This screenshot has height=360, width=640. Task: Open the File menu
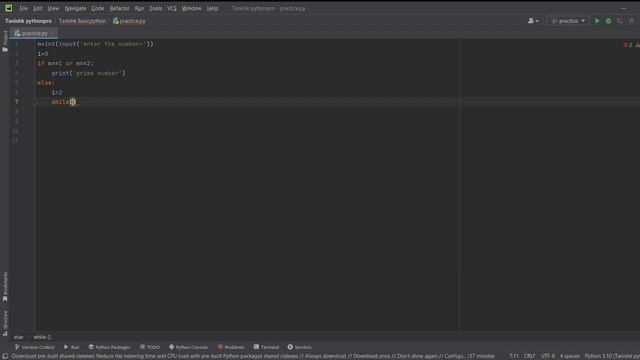[24, 8]
